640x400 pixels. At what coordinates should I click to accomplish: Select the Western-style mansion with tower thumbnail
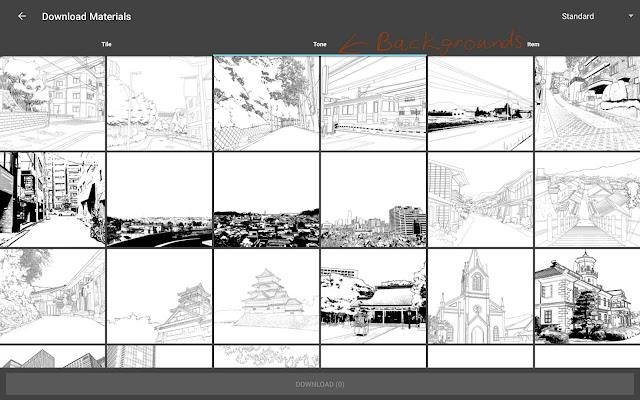pyautogui.click(x=587, y=296)
